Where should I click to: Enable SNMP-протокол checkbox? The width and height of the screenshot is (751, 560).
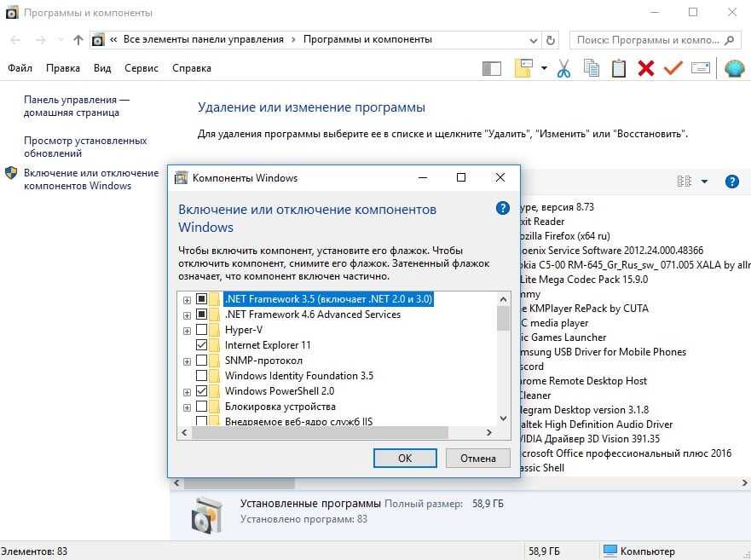pyautogui.click(x=202, y=361)
